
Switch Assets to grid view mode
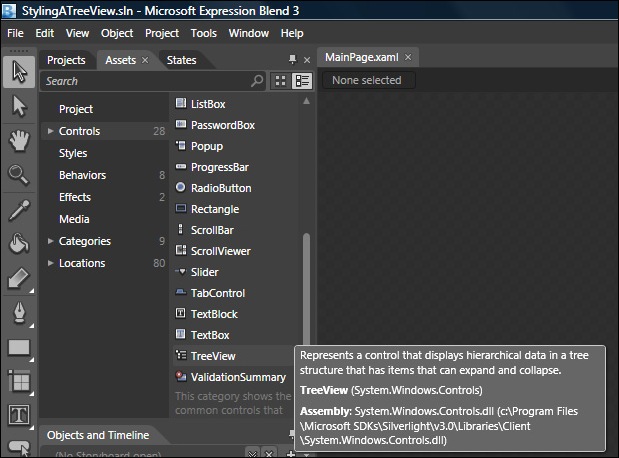point(281,81)
